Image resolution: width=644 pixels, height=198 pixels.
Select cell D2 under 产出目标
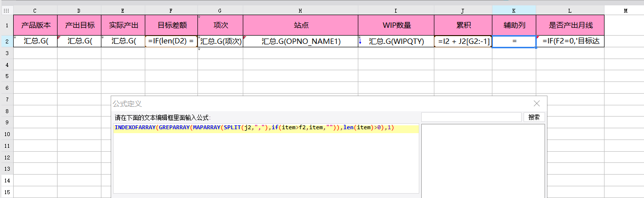pyautogui.click(x=79, y=41)
